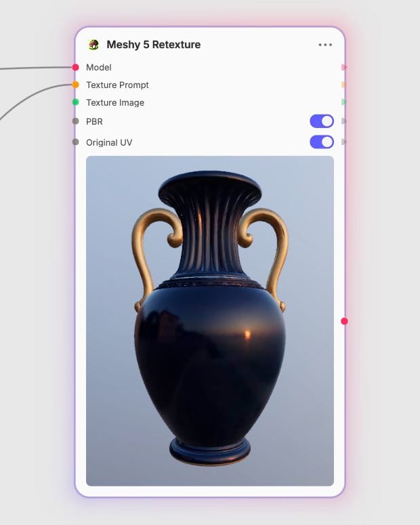The width and height of the screenshot is (420, 525).
Task: Click the Model label
Action: pos(99,67)
